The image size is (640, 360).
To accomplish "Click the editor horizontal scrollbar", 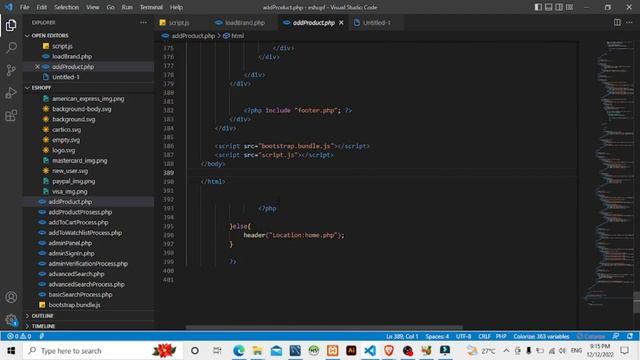I will (324, 327).
